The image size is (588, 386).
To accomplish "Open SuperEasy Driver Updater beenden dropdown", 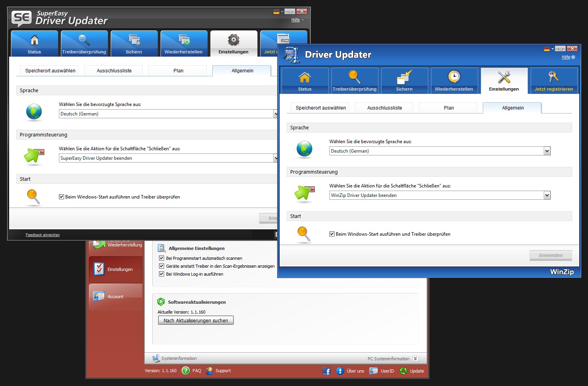I will tap(168, 158).
